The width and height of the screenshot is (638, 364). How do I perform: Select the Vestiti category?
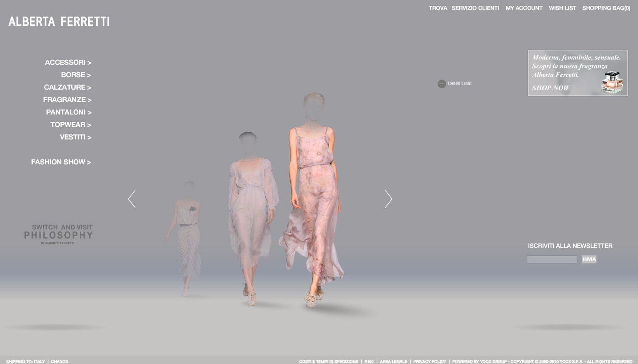tap(76, 137)
